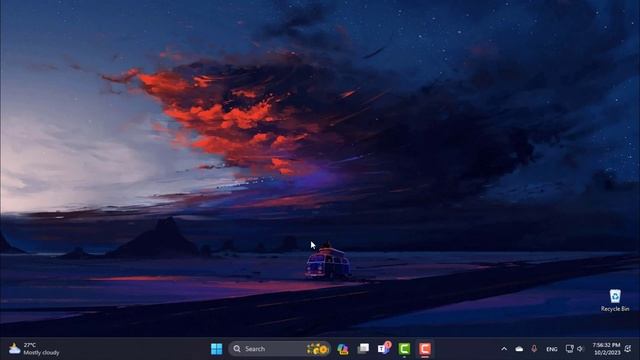
Task: Open the volume speaker tray icon
Action: (580, 349)
